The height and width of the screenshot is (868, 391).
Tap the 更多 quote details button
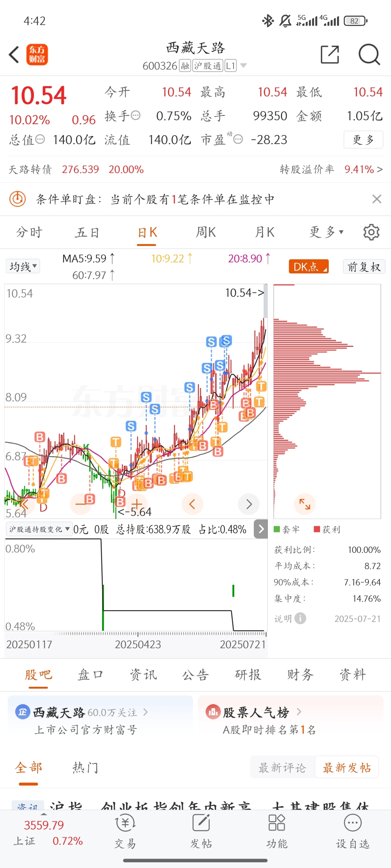[363, 139]
